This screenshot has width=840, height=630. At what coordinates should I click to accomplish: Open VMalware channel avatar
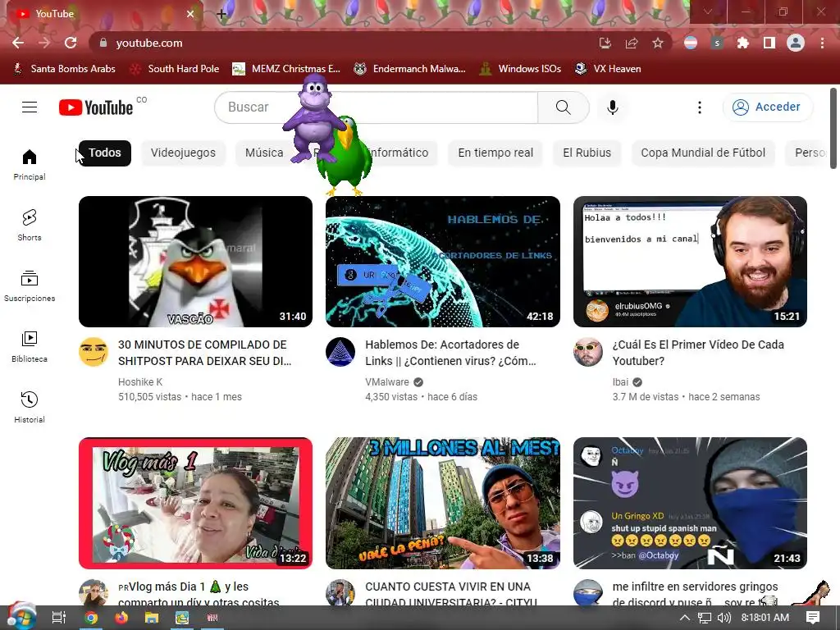(340, 352)
